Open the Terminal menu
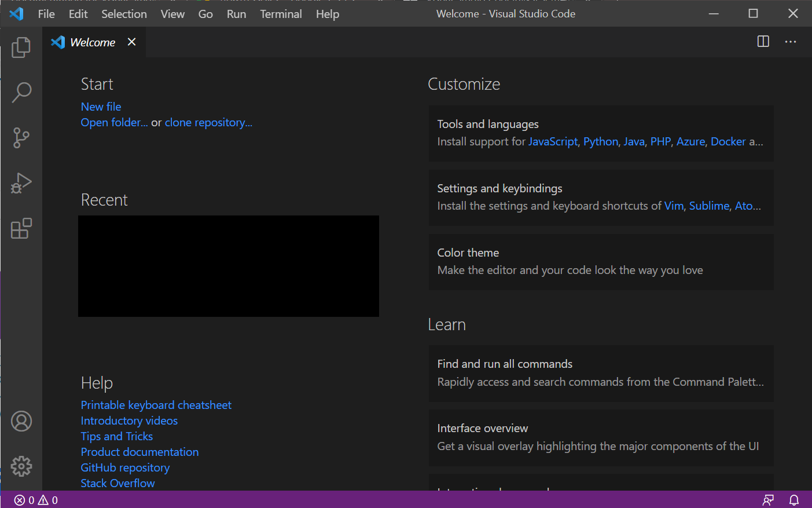This screenshot has width=812, height=508. (281, 14)
